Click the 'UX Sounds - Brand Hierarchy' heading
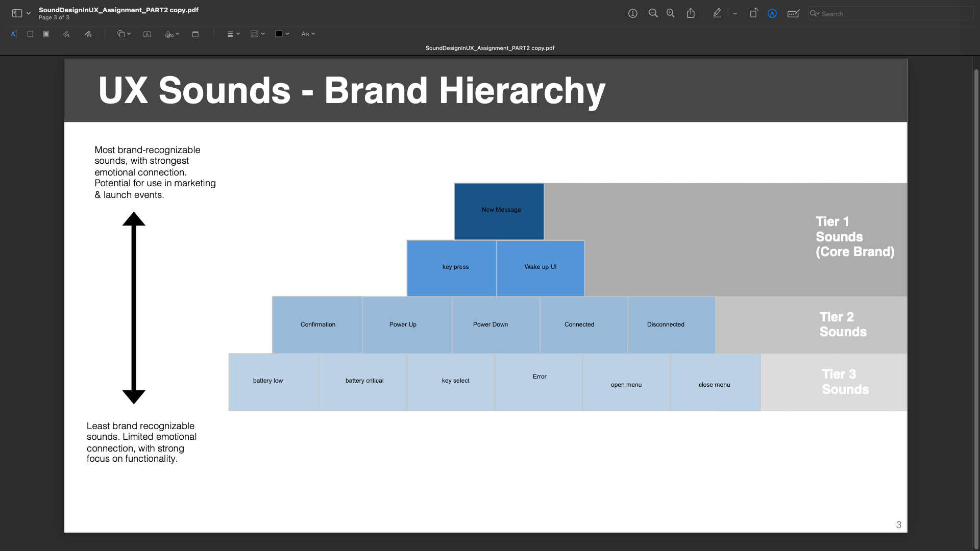This screenshot has width=980, height=551. [x=352, y=90]
